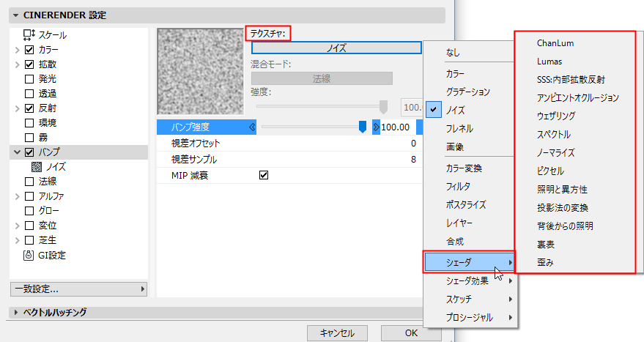Screen dimensions: 644x342
Task: Open the GI設定 icon entry
Action: [29, 256]
